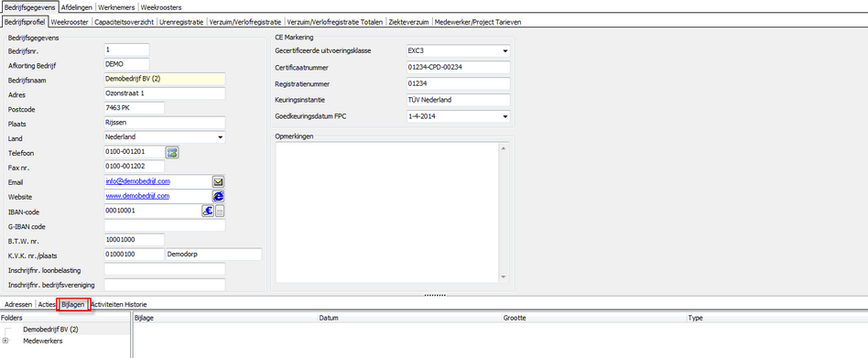Expand the Medewerkers folder node

(5, 341)
